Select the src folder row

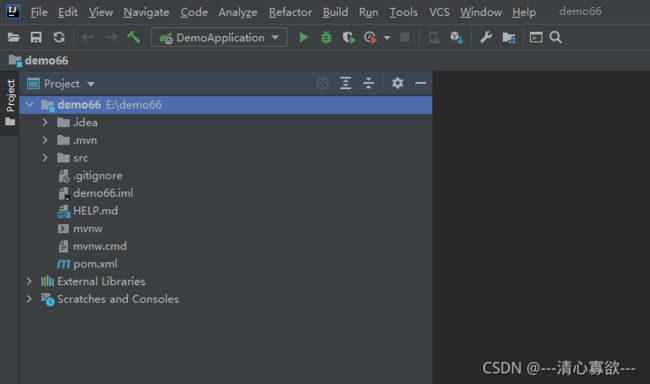click(x=226, y=158)
